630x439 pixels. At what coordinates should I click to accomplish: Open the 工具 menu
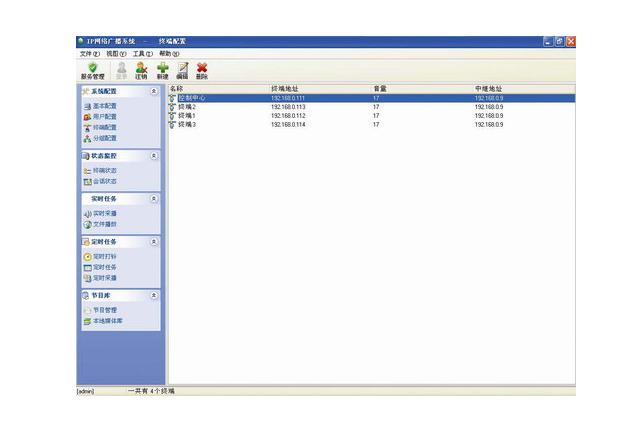click(x=143, y=53)
